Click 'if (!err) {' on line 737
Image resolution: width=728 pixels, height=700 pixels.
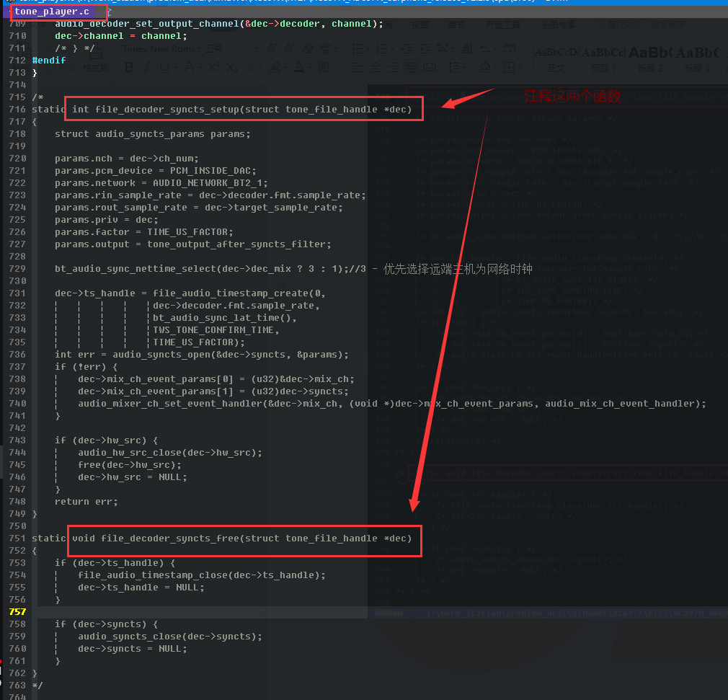point(86,367)
